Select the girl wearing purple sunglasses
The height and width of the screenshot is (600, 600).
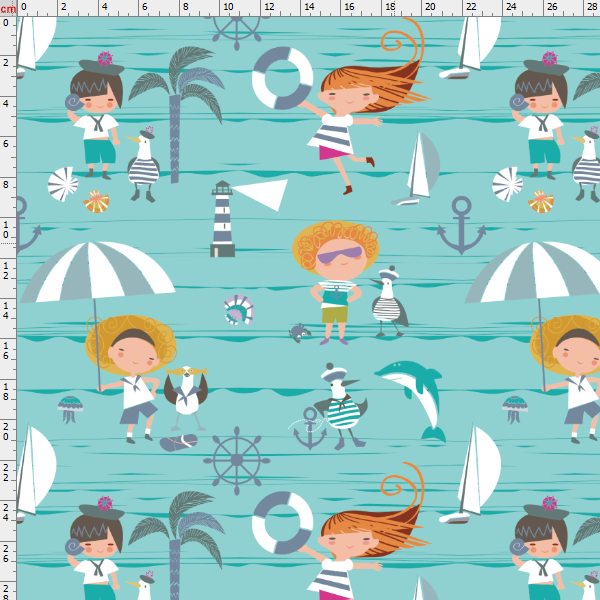(336, 282)
